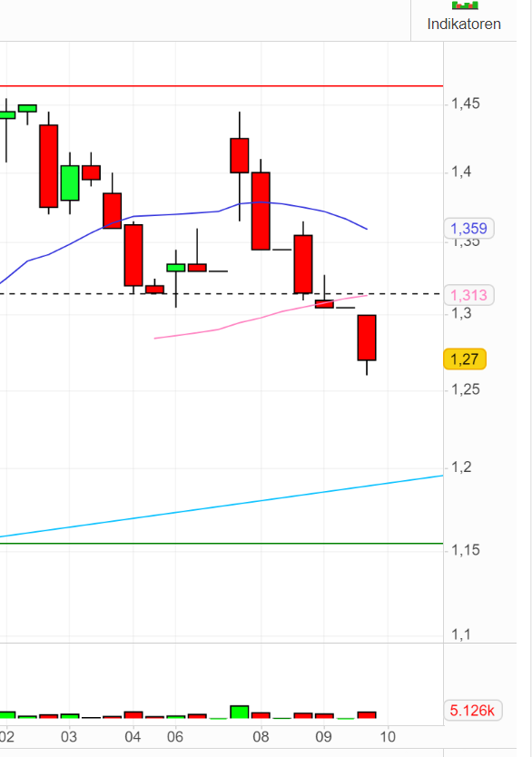Select the tallest green volume bar
Screen dimensions: 532x757
tap(240, 713)
